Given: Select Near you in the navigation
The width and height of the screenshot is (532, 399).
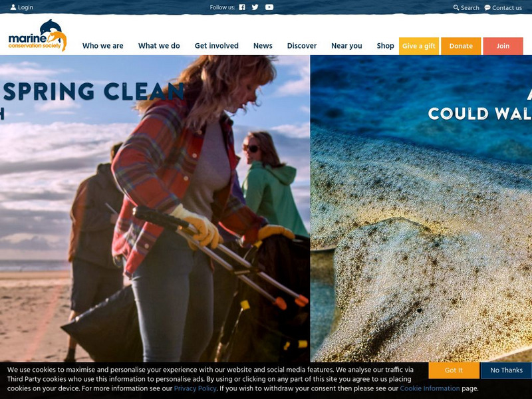Looking at the screenshot, I should tap(346, 46).
